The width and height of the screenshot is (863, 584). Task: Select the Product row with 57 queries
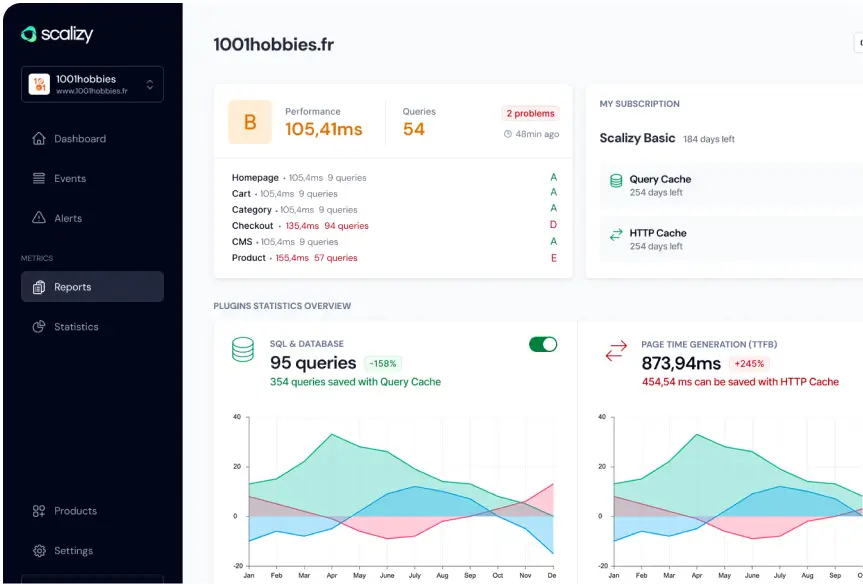[x=394, y=258]
